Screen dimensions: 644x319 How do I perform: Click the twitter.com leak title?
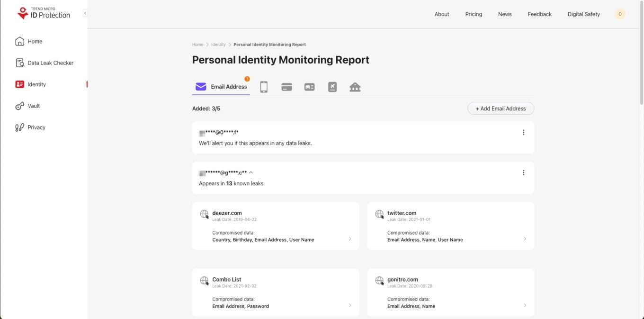point(402,213)
